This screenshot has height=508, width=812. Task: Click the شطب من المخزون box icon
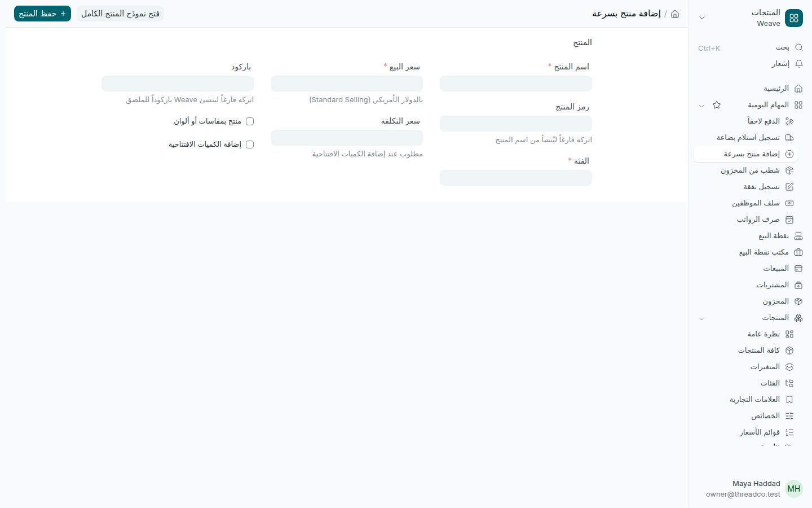pos(789,170)
